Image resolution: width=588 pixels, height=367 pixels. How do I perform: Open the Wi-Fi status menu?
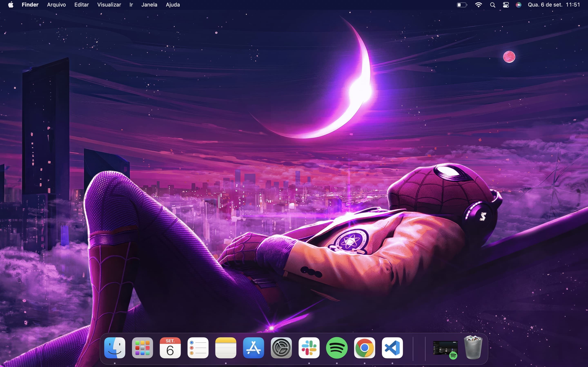(x=478, y=5)
